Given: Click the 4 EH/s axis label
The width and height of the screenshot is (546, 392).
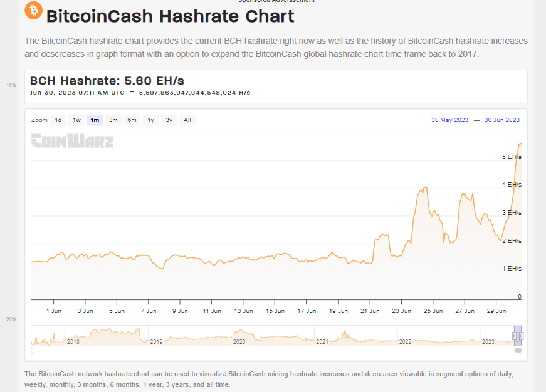Looking at the screenshot, I should pos(512,185).
